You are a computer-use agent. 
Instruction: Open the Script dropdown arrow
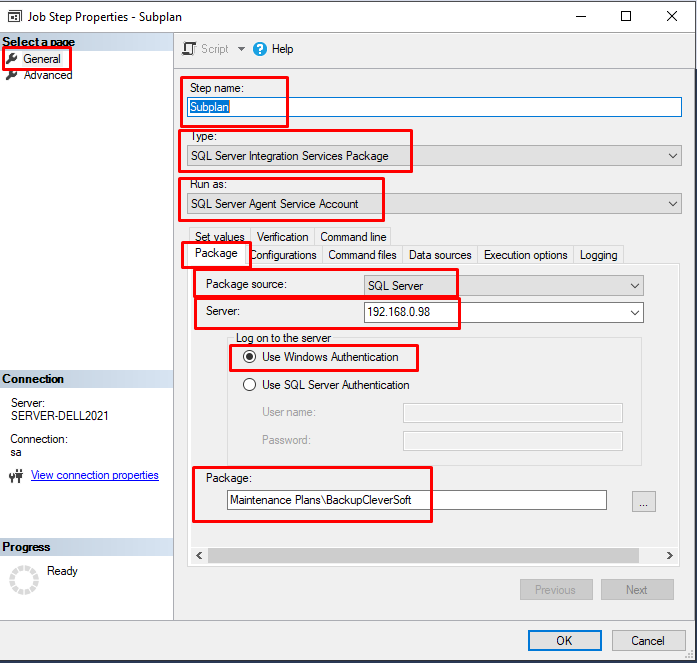coord(241,49)
